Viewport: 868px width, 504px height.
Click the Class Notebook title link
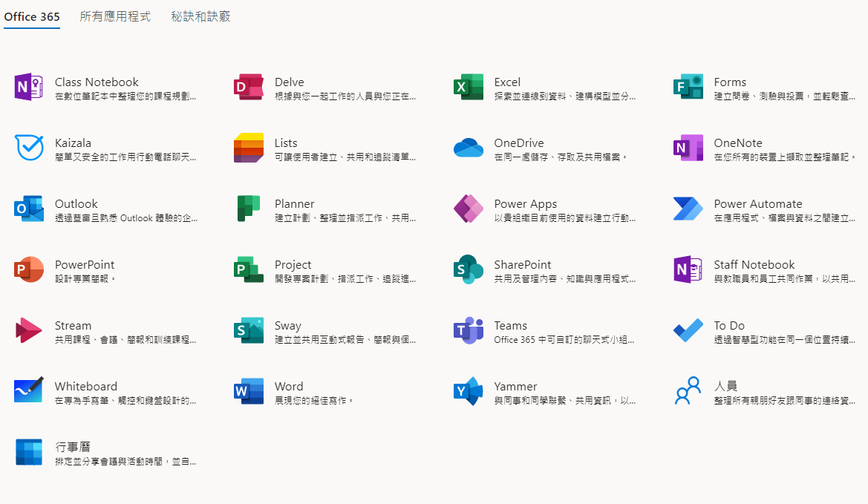[97, 82]
